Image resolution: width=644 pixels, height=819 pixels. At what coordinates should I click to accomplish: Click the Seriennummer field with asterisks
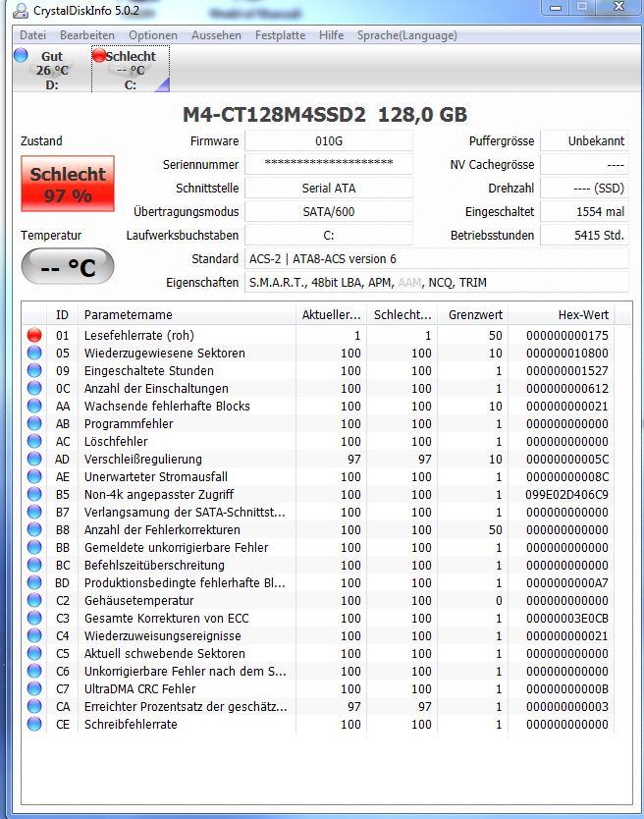pyautogui.click(x=329, y=163)
